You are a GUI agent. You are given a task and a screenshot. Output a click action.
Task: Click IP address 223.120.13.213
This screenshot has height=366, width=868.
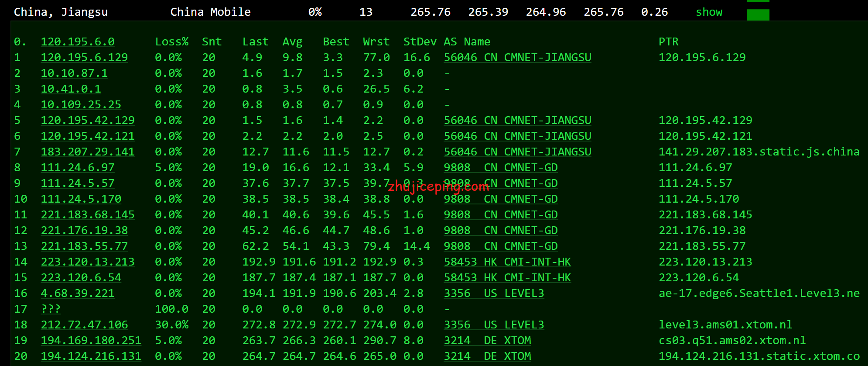point(88,262)
